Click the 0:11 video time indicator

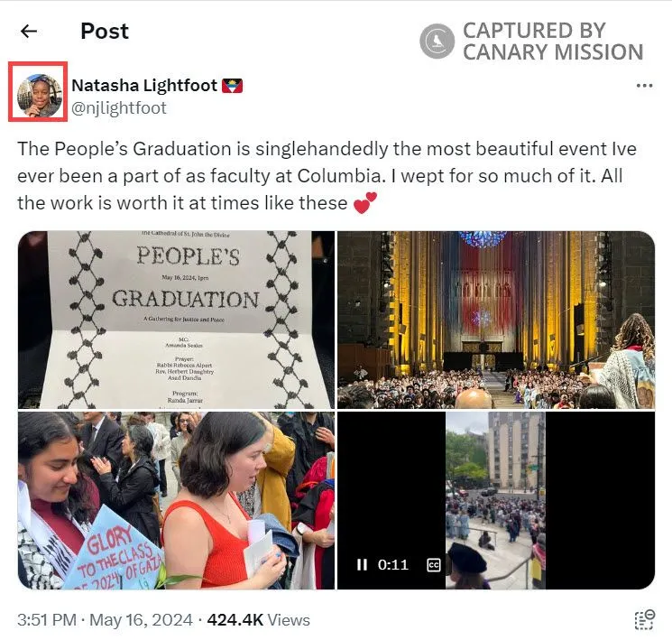pos(393,564)
